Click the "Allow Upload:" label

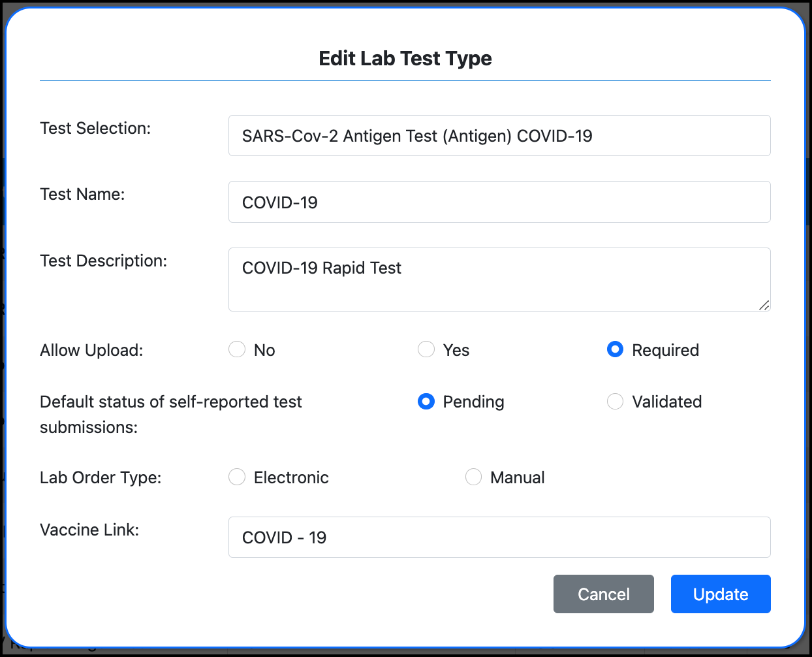91,350
